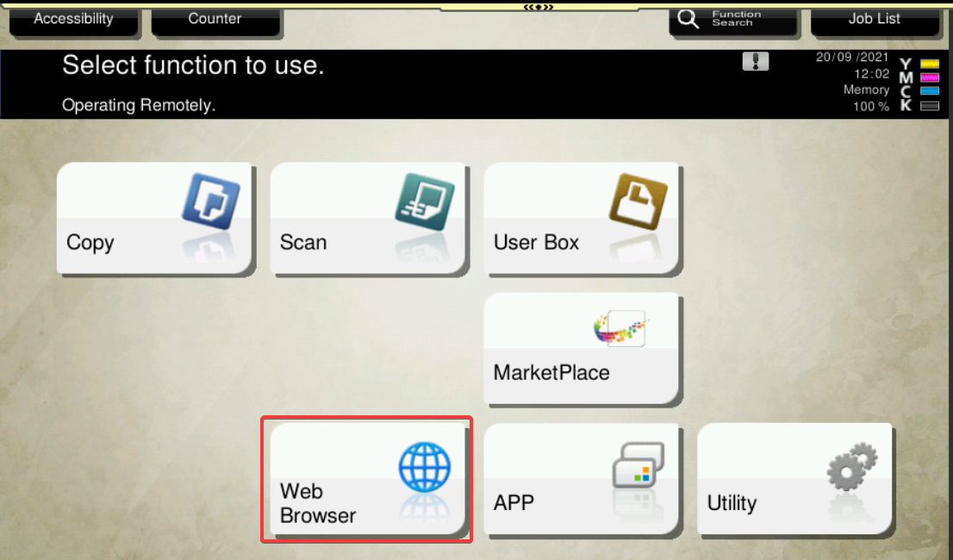Viewport: 953px width, 560px height.
Task: View the Job List
Action: pyautogui.click(x=874, y=19)
